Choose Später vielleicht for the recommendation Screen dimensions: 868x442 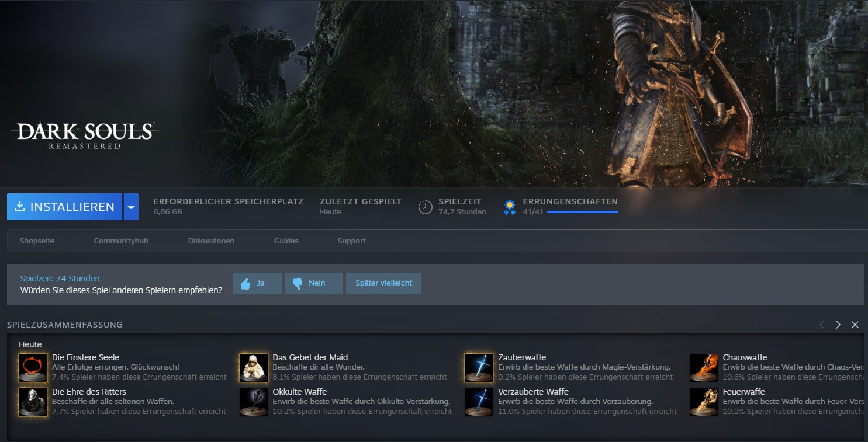pyautogui.click(x=383, y=283)
